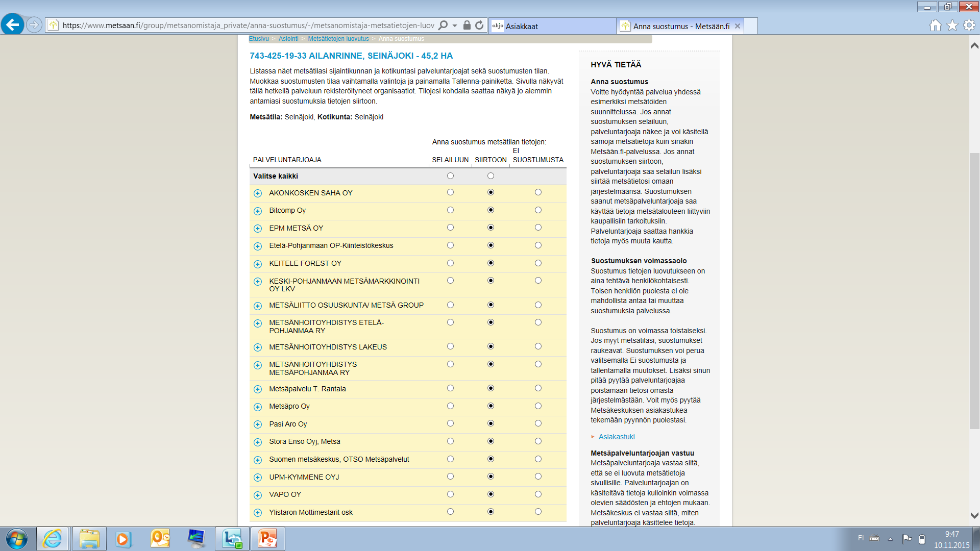Choose Ei suostumusta for KEITELE FOREST OY
Screen dimensions: 980x551
point(538,263)
